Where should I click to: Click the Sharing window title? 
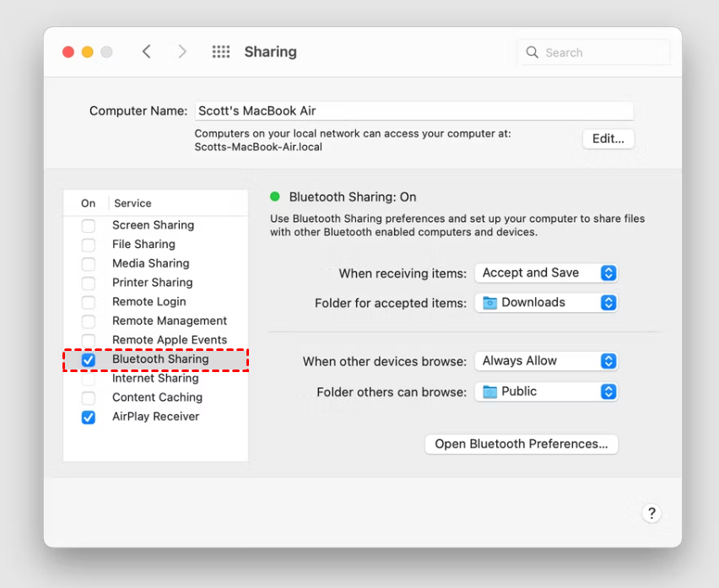tap(271, 51)
